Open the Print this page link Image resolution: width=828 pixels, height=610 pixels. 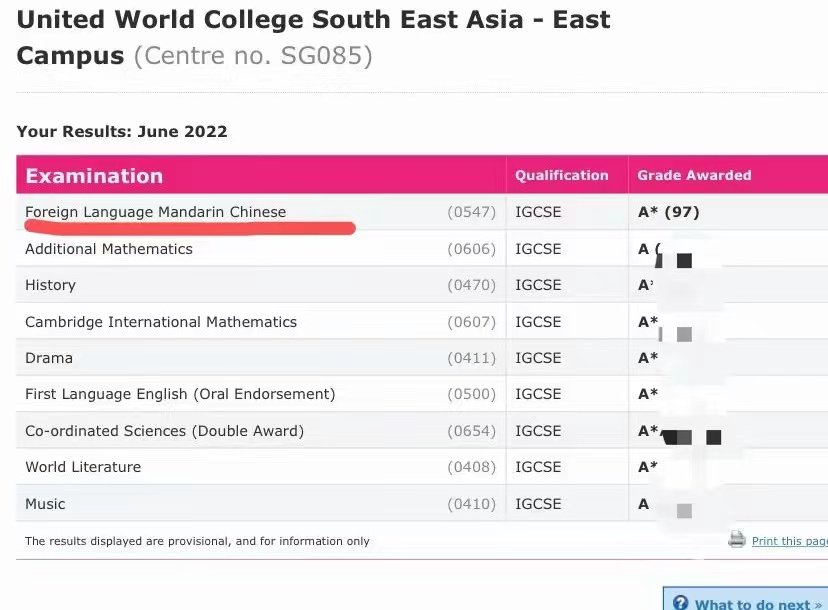click(789, 541)
